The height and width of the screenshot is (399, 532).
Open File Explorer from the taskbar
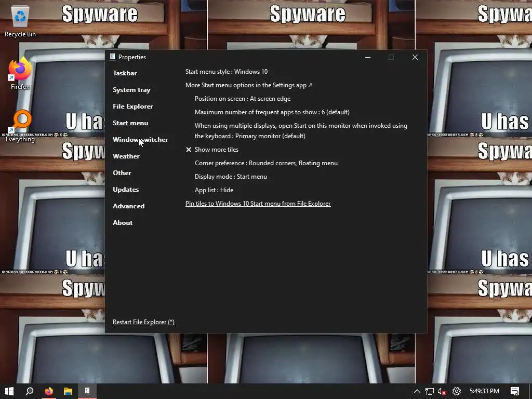(x=68, y=391)
